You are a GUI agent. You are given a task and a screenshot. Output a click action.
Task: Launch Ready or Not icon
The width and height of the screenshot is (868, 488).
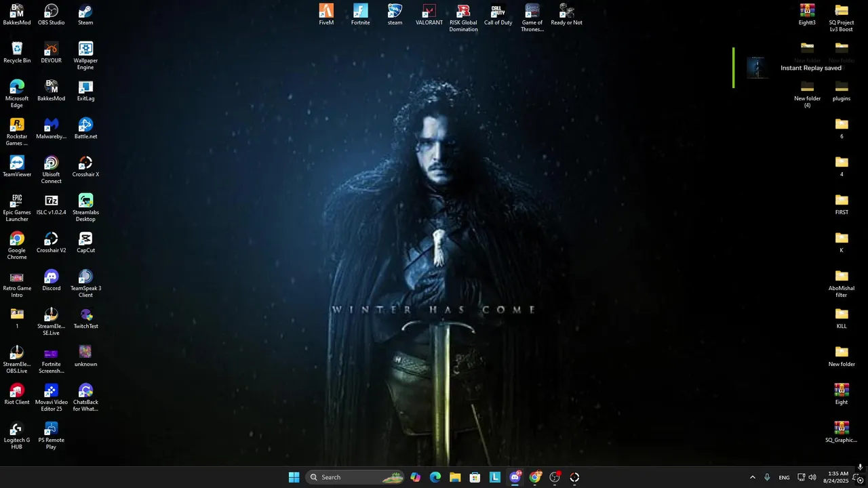[566, 15]
